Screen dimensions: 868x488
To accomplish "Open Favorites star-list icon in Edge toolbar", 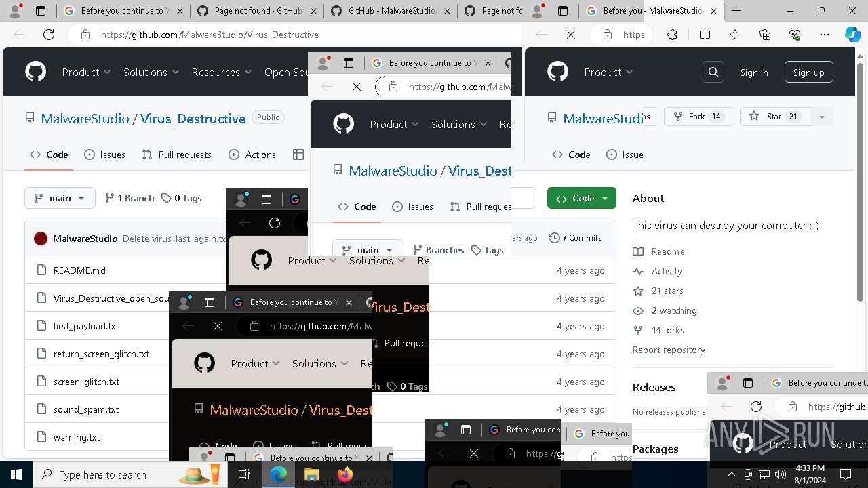I will click(x=735, y=35).
